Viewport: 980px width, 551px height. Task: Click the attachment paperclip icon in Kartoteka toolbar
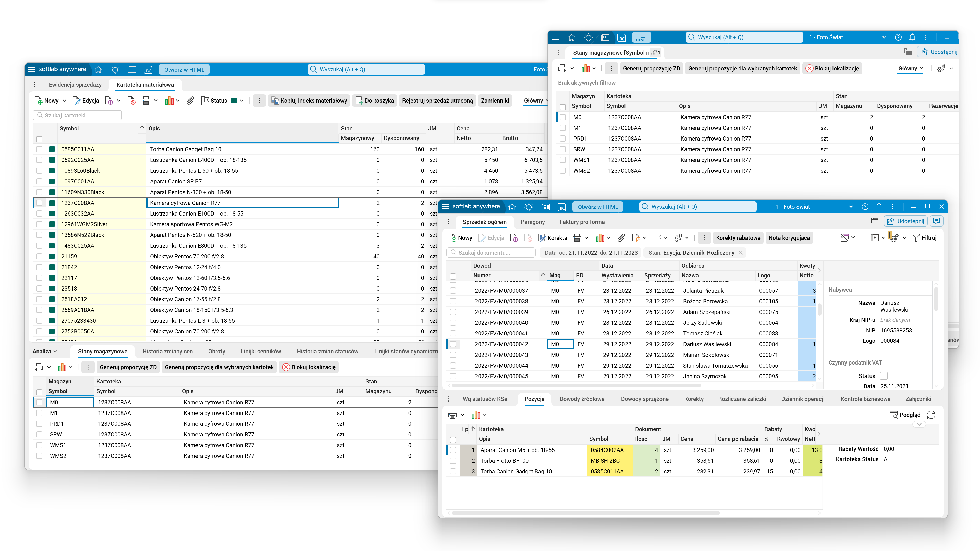click(x=190, y=101)
